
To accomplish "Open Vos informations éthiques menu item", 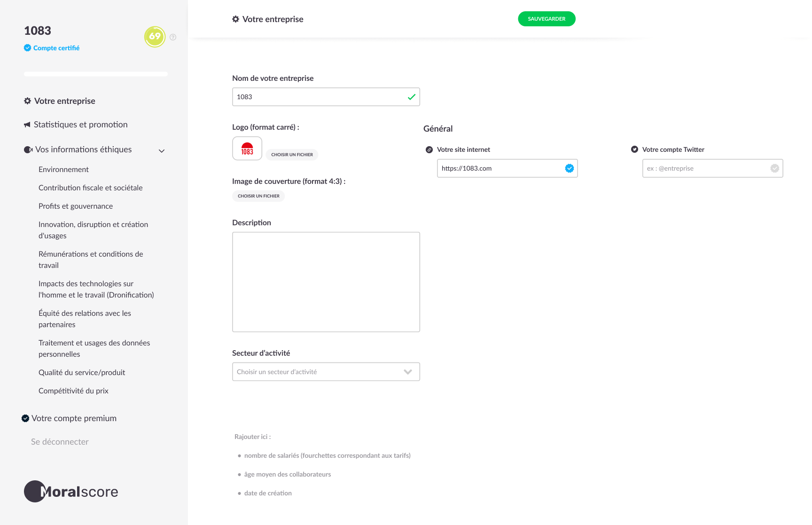I will tap(84, 149).
